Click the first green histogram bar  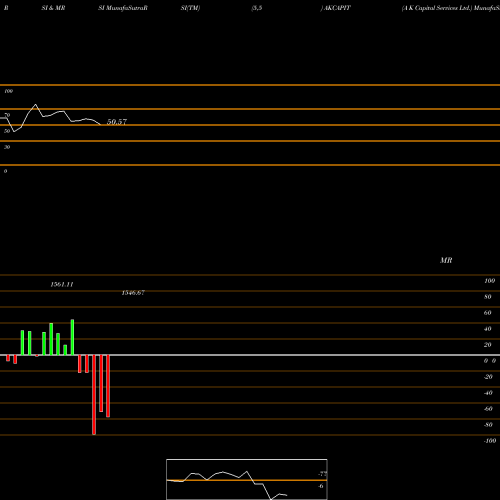pyautogui.click(x=22, y=343)
